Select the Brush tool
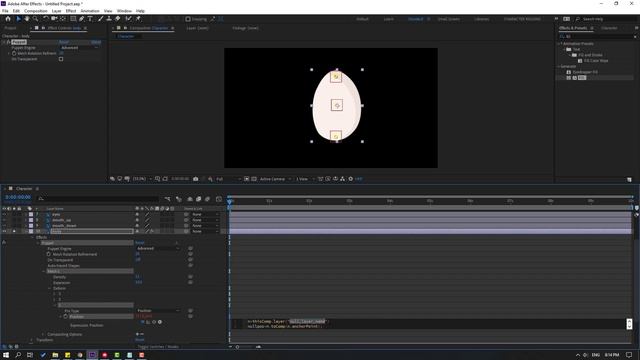This screenshot has height=360, width=640. [x=100, y=19]
